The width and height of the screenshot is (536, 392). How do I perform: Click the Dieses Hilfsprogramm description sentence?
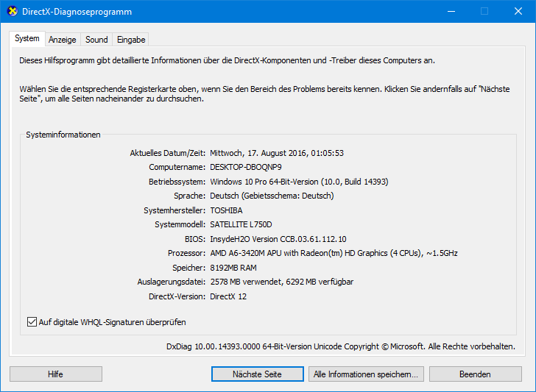point(227,60)
